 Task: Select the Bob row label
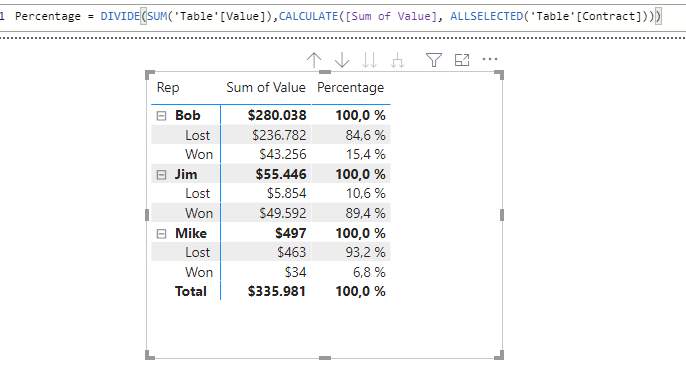pyautogui.click(x=188, y=116)
